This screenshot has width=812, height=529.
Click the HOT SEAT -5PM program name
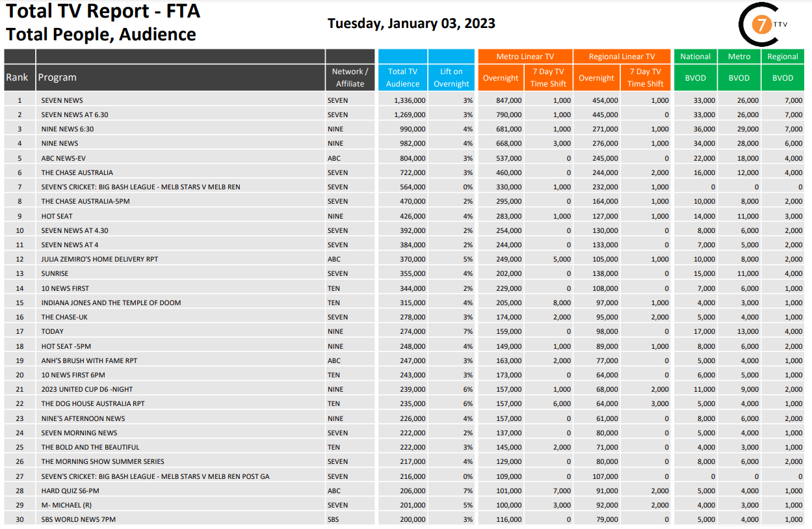coord(66,346)
